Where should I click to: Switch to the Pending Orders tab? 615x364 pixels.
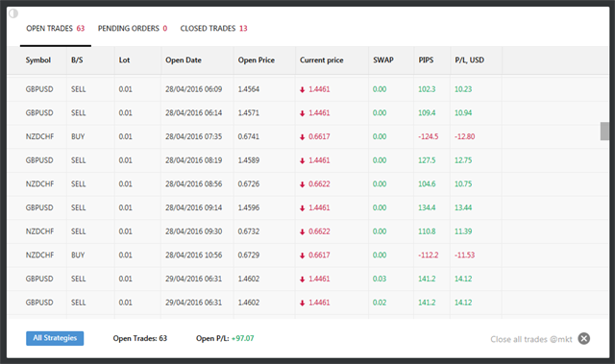pyautogui.click(x=133, y=28)
